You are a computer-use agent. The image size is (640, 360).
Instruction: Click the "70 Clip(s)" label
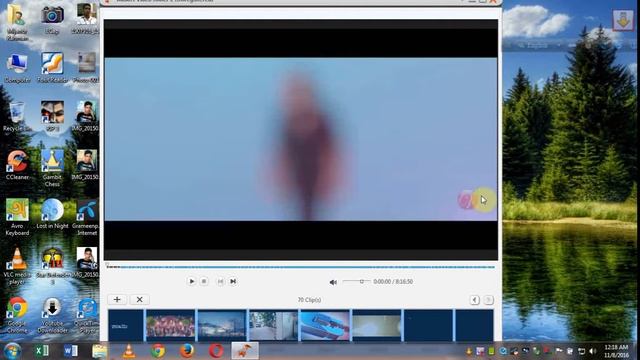click(309, 300)
